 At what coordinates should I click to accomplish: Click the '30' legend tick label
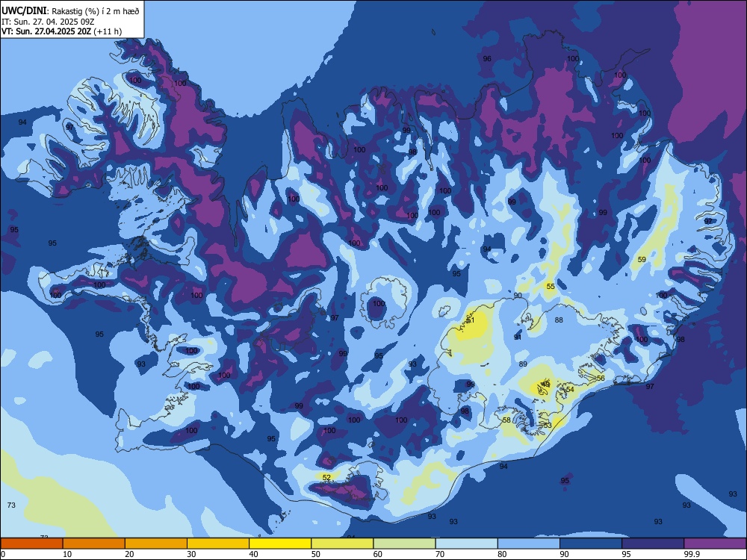click(x=191, y=554)
